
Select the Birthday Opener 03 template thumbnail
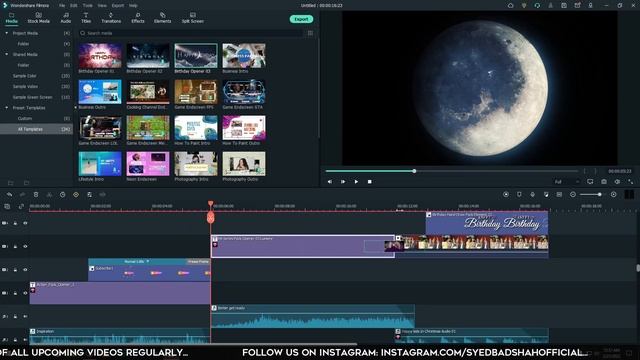coord(196,56)
